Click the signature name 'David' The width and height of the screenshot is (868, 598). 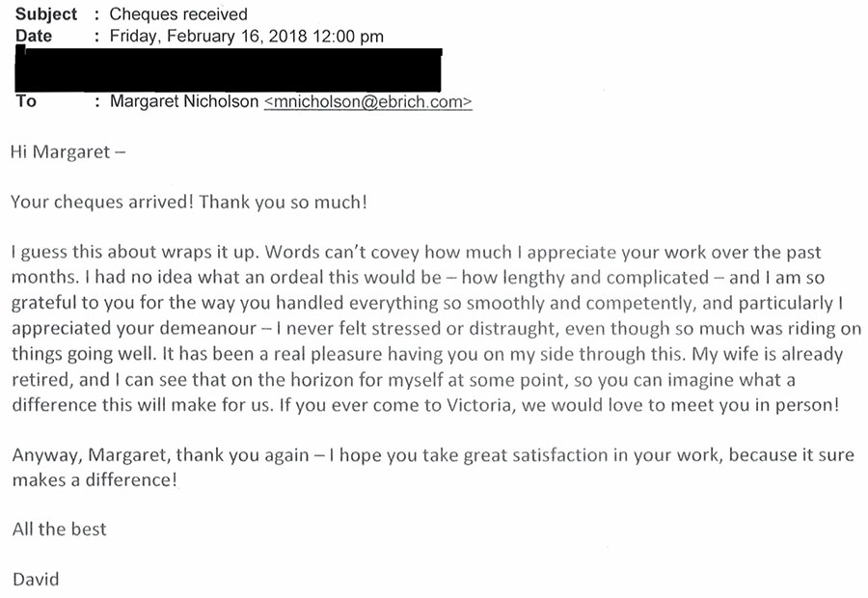36,579
